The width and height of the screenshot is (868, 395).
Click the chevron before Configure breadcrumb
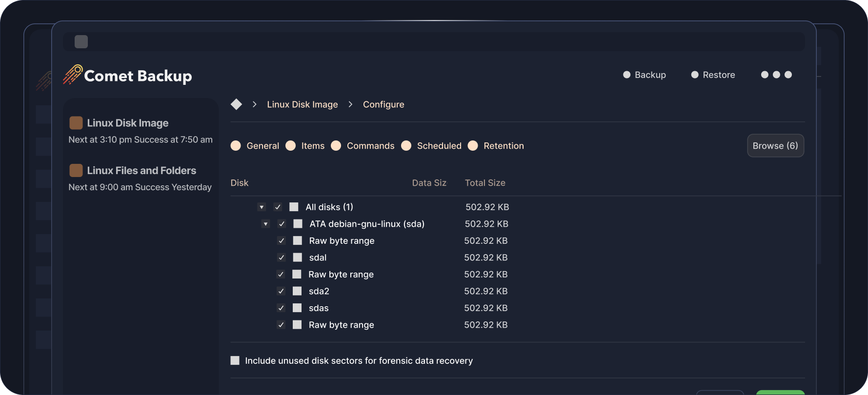pos(350,104)
